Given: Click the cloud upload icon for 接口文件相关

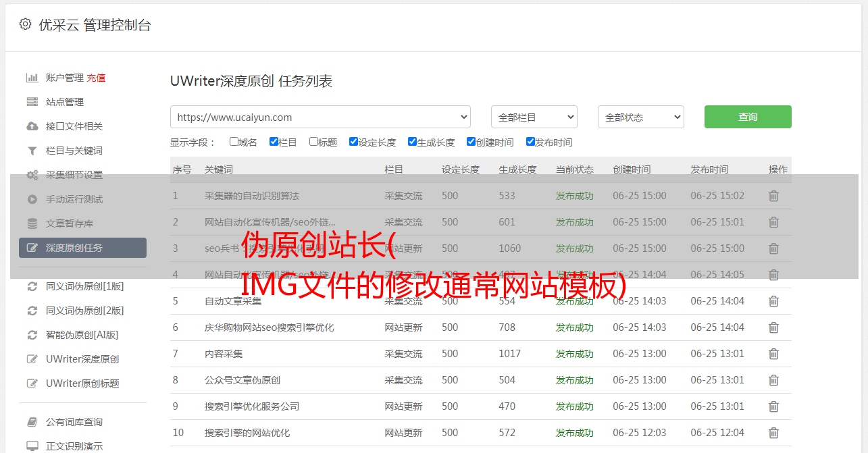Looking at the screenshot, I should [32, 126].
